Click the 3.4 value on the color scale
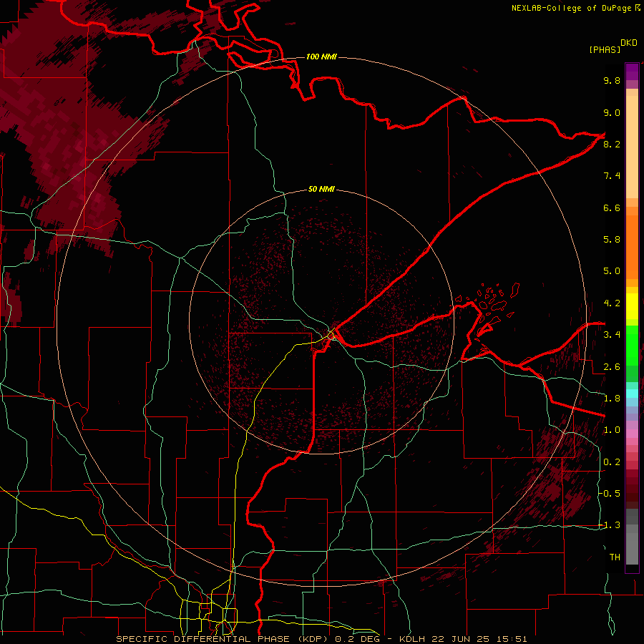The width and height of the screenshot is (644, 644). pyautogui.click(x=612, y=335)
